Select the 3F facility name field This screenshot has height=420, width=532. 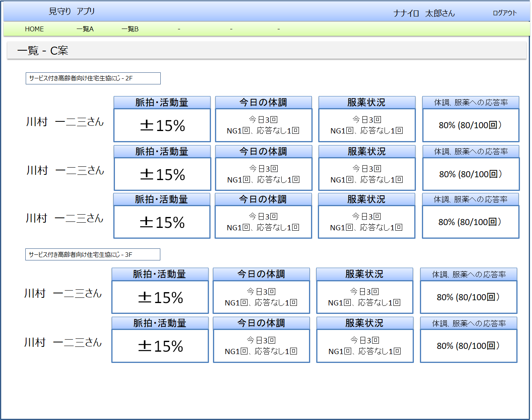92,254
